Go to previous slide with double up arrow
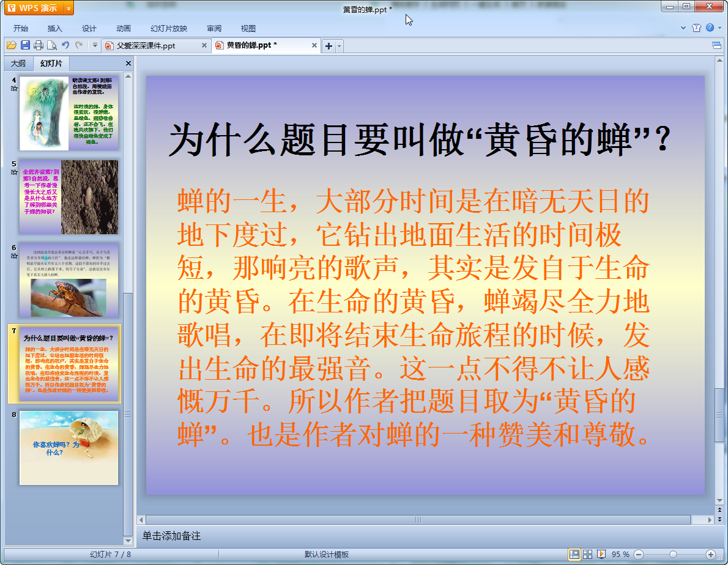This screenshot has height=565, width=728. click(719, 510)
